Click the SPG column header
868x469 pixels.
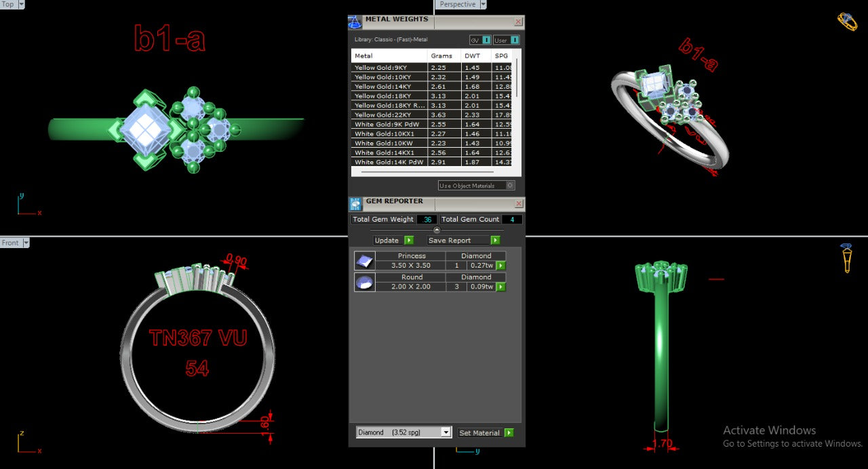click(x=501, y=56)
